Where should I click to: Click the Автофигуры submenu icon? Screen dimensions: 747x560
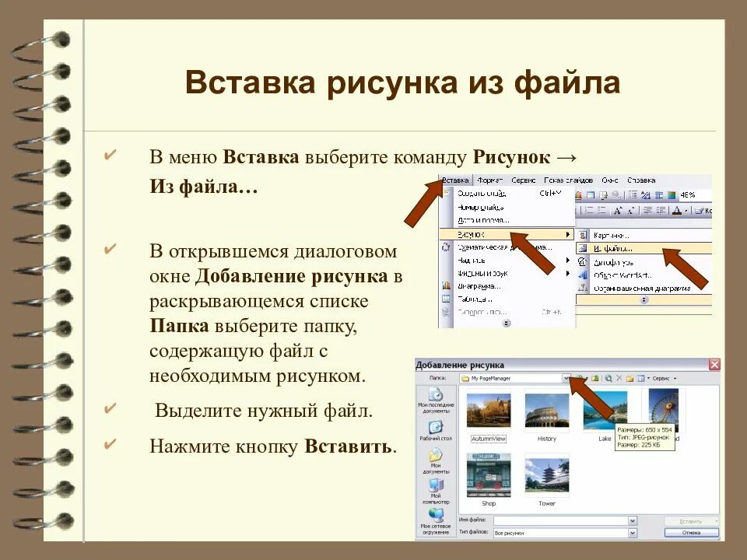(583, 261)
